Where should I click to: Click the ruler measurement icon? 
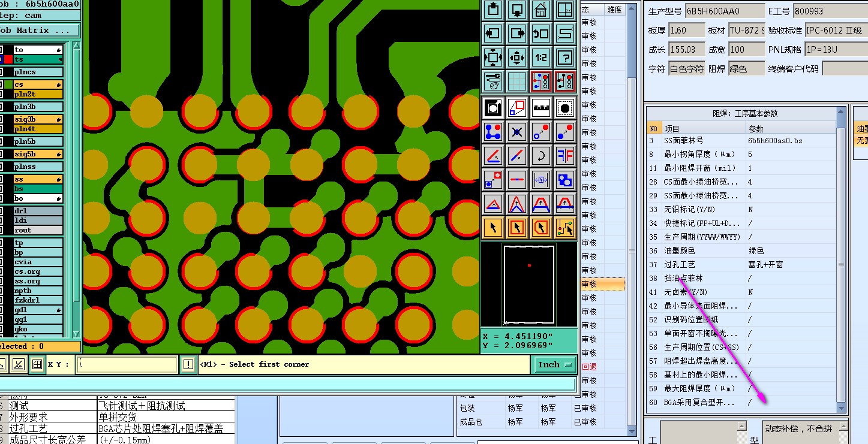(x=541, y=108)
